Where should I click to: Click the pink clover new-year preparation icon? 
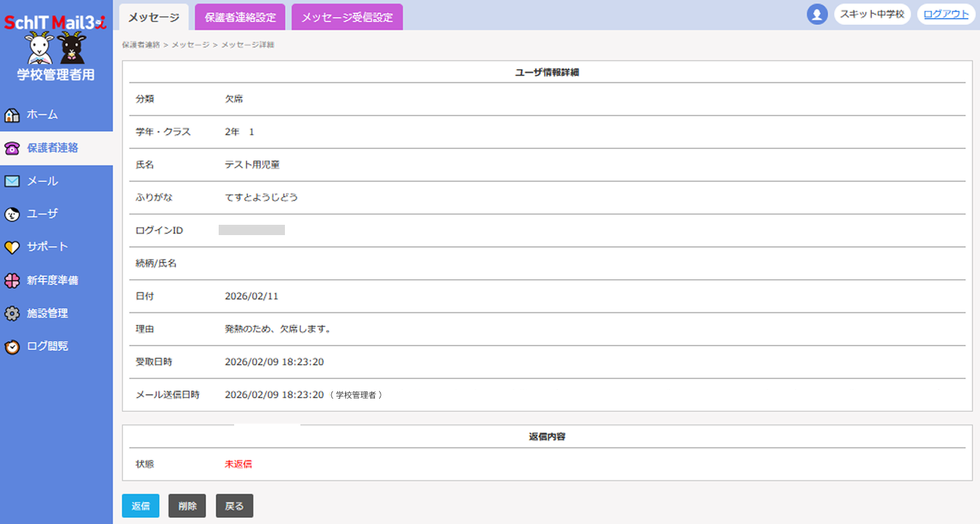click(x=12, y=281)
